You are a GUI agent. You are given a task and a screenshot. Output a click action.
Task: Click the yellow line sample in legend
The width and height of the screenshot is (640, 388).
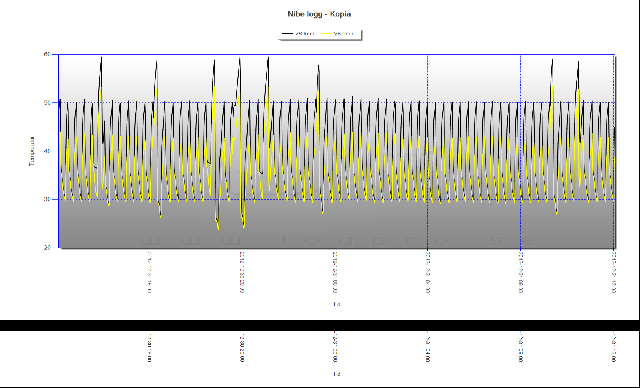tap(327, 34)
